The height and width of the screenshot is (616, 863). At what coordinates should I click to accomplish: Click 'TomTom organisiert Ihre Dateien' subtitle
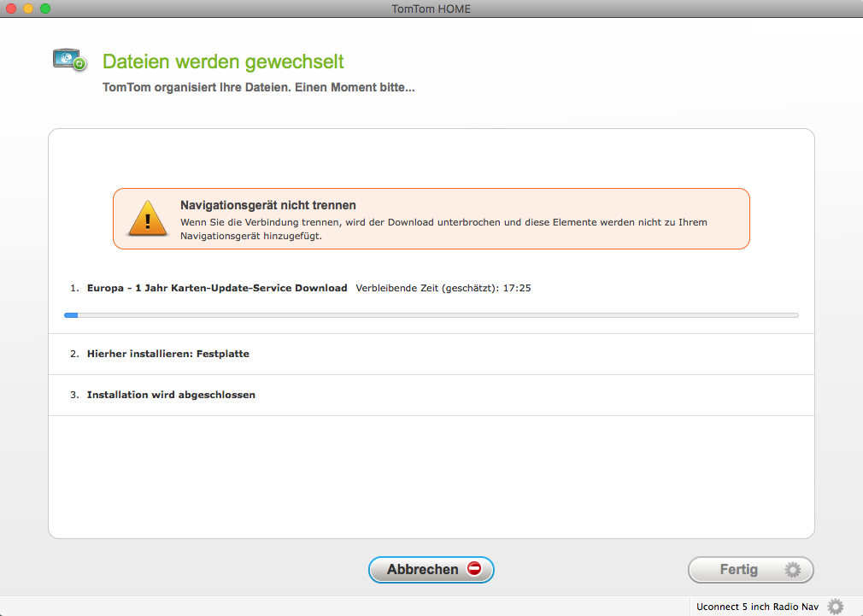point(259,87)
